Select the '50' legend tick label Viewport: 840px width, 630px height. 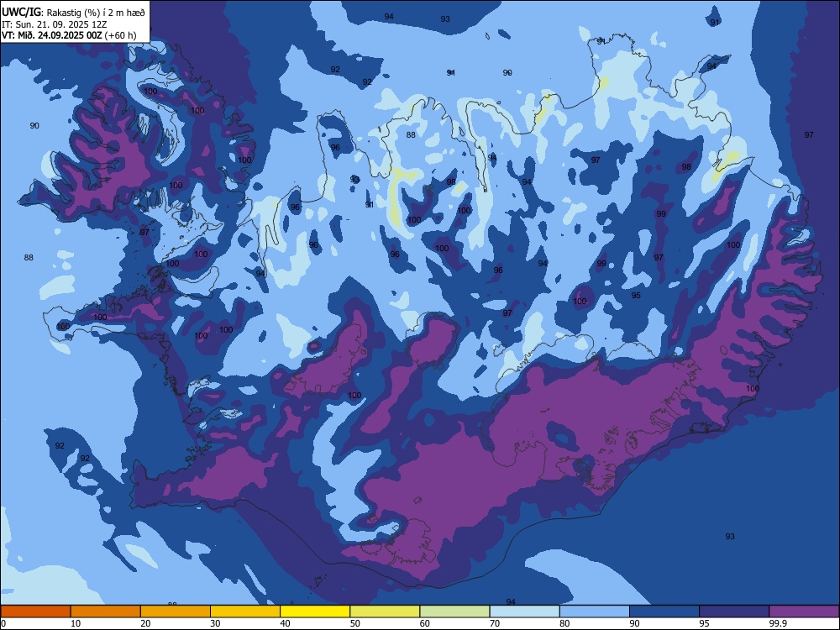tap(354, 623)
